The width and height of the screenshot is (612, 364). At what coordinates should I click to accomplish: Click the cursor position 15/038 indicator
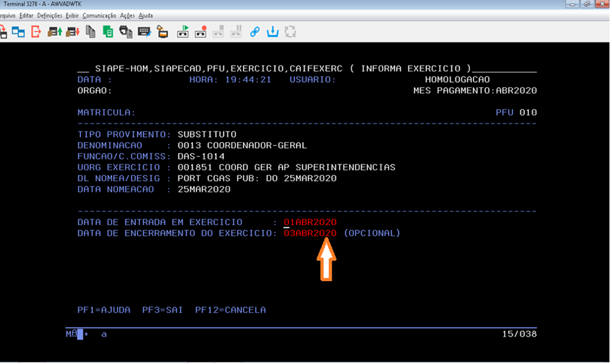pyautogui.click(x=519, y=334)
